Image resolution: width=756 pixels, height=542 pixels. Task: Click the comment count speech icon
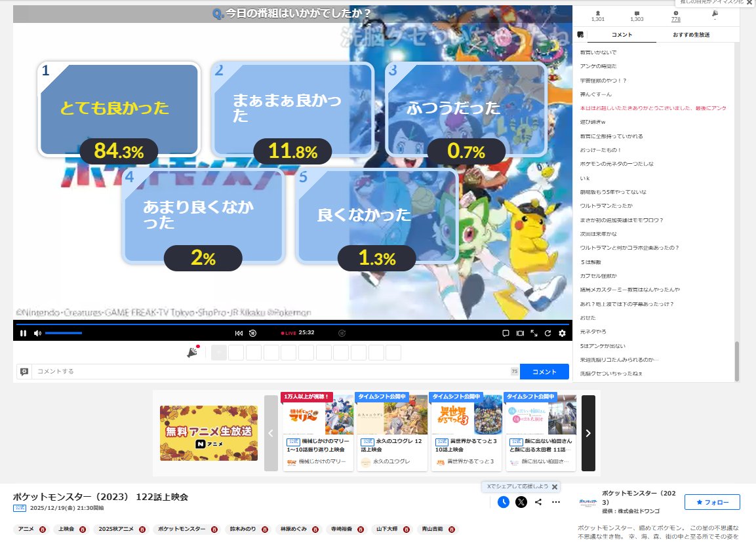point(637,14)
